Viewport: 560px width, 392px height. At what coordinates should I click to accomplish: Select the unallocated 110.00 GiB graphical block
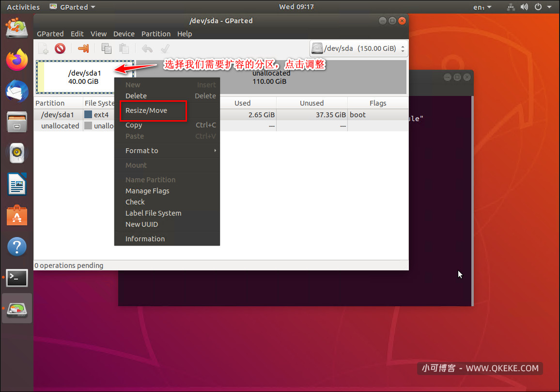271,77
